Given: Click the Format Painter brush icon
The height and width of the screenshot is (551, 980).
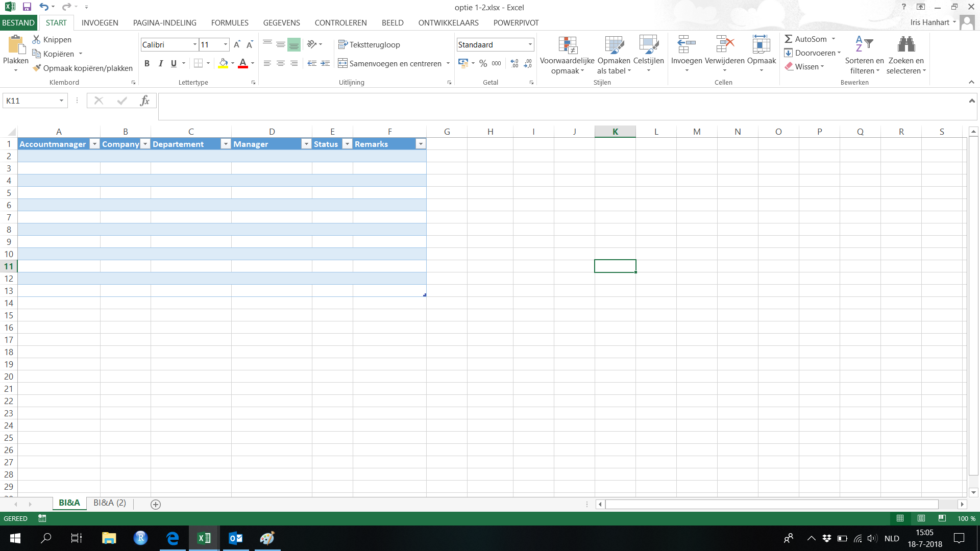Looking at the screenshot, I should pos(37,68).
